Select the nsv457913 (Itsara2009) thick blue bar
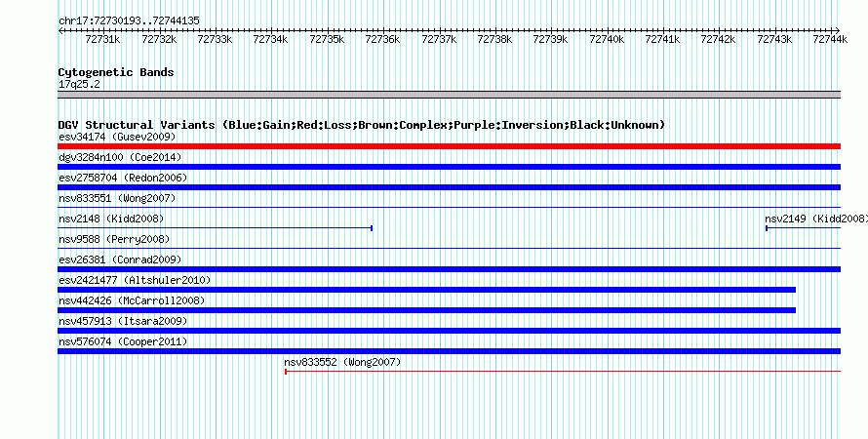868x439 pixels. click(449, 331)
